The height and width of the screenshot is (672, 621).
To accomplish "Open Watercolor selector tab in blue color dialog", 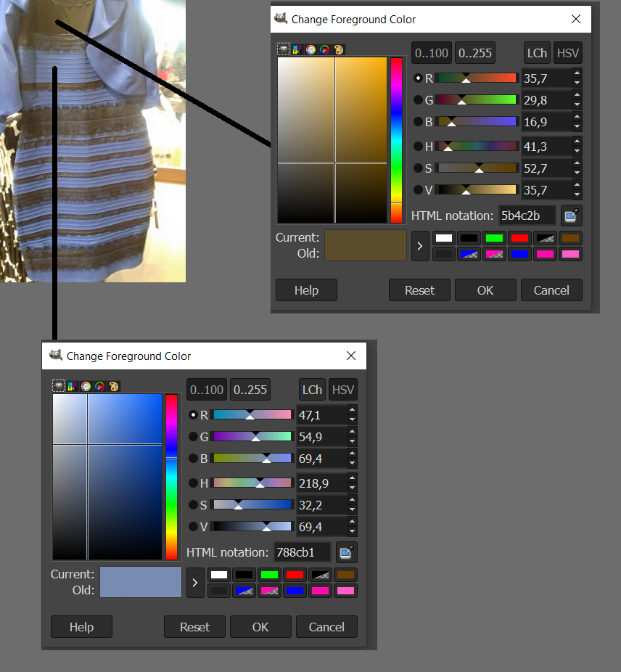I will tap(86, 386).
